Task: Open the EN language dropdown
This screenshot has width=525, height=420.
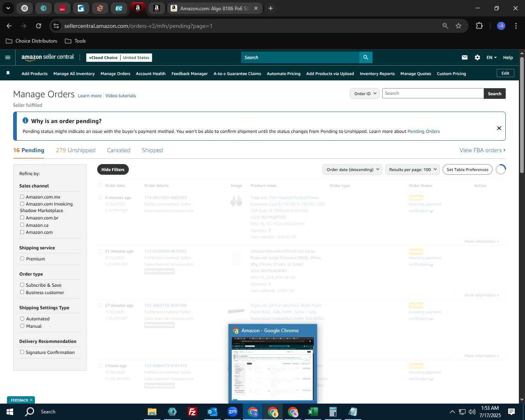Action: click(491, 57)
